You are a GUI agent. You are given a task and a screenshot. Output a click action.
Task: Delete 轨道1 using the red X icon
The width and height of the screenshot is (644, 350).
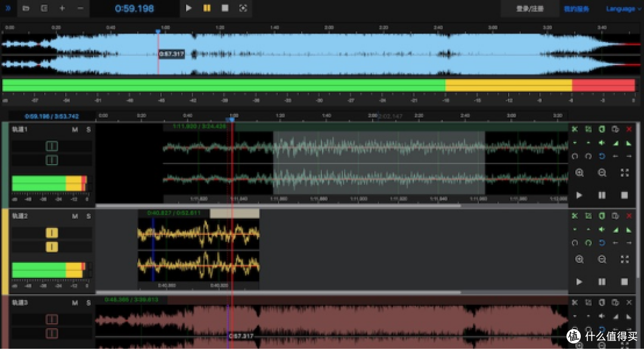tap(629, 129)
